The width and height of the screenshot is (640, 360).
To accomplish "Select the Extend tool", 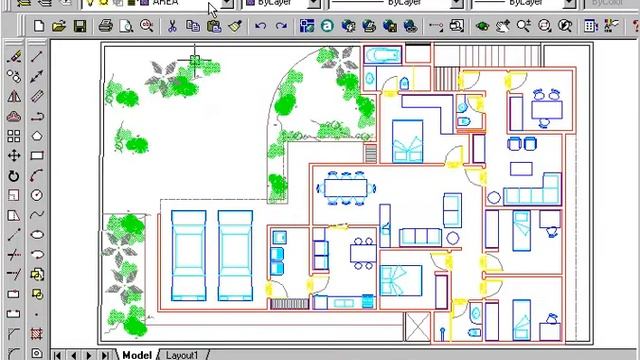I will click(14, 274).
